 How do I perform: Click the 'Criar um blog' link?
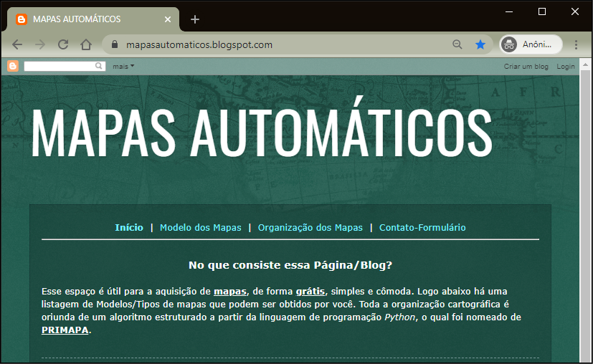pos(526,67)
